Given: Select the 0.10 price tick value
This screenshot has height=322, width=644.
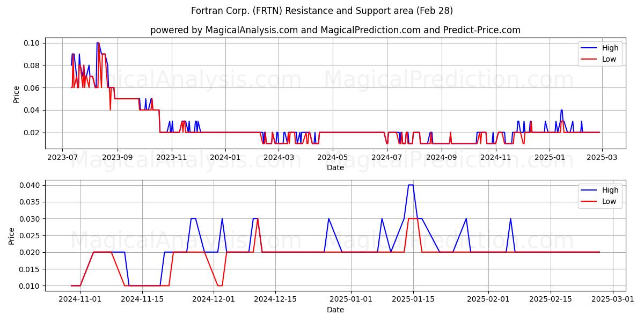Looking at the screenshot, I should coord(32,43).
